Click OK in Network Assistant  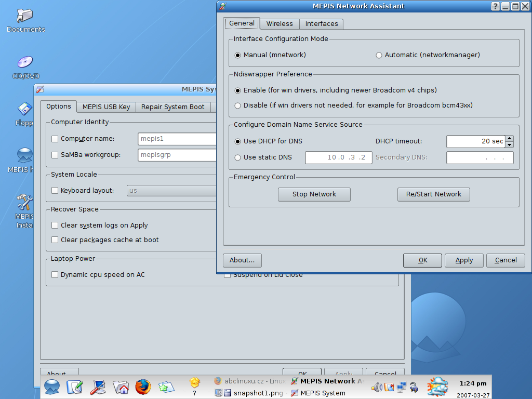[422, 260]
